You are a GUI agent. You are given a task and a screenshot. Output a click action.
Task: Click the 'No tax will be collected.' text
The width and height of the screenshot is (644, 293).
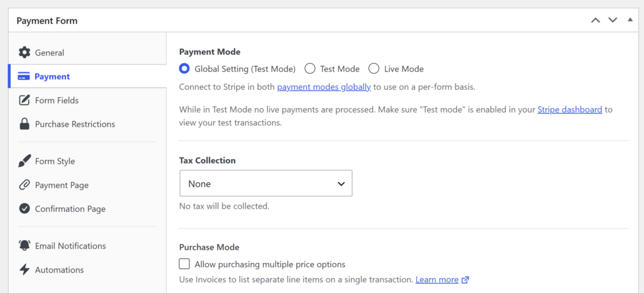click(x=225, y=206)
